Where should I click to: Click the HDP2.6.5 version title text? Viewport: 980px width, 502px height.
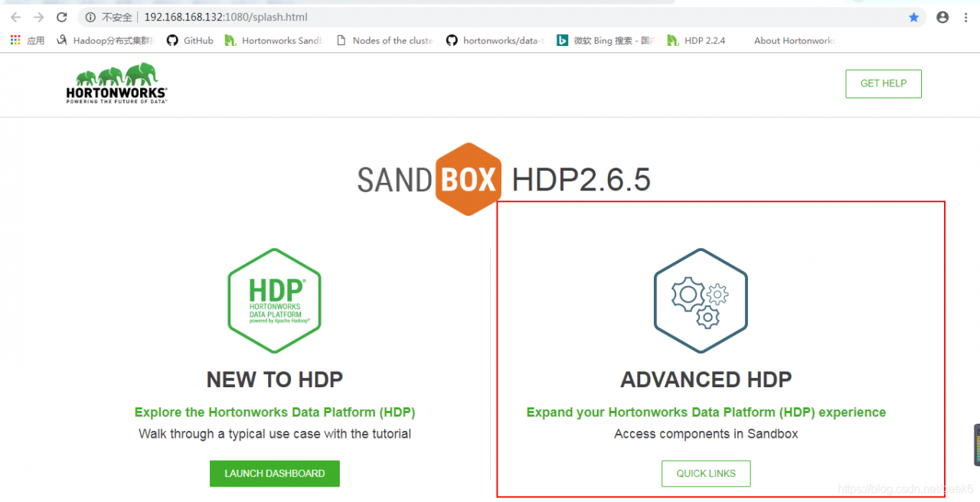[x=581, y=180]
